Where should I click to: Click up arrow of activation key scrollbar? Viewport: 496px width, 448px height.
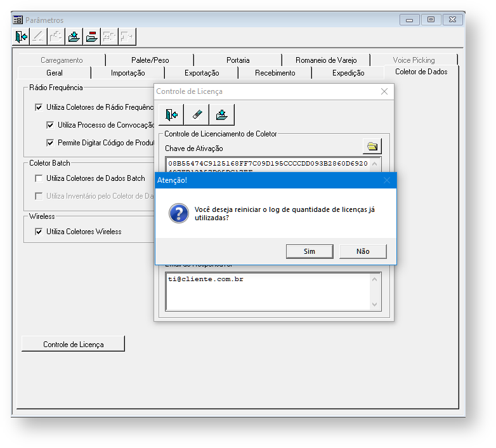coord(374,164)
